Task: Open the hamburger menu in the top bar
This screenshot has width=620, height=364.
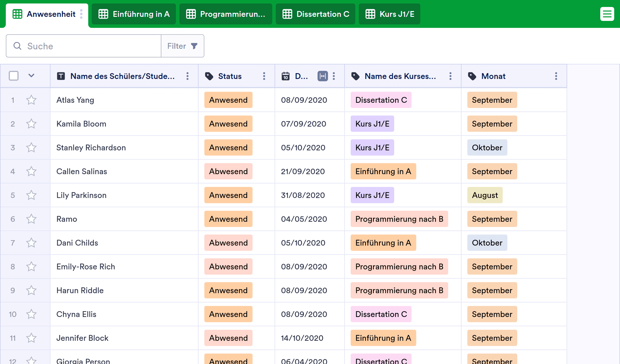Action: click(607, 14)
